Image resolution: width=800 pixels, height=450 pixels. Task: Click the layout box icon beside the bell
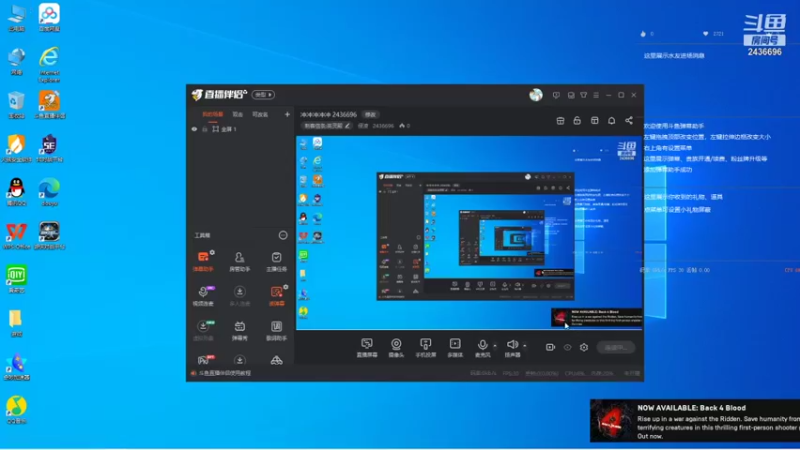594,120
